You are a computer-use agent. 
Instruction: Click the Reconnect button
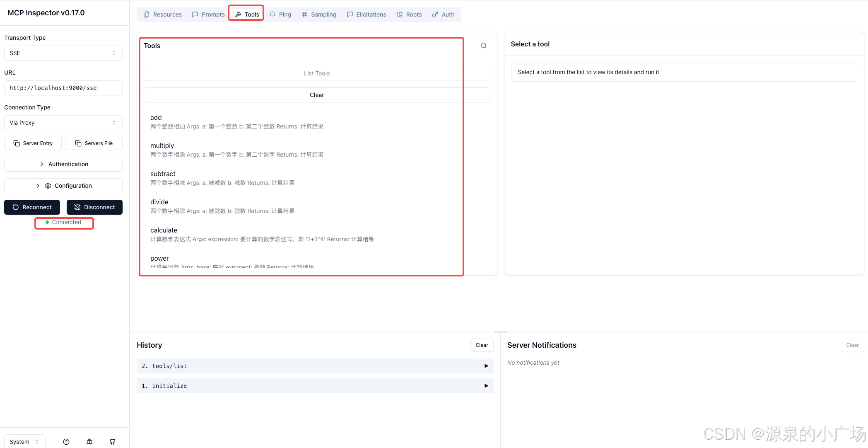(x=32, y=207)
